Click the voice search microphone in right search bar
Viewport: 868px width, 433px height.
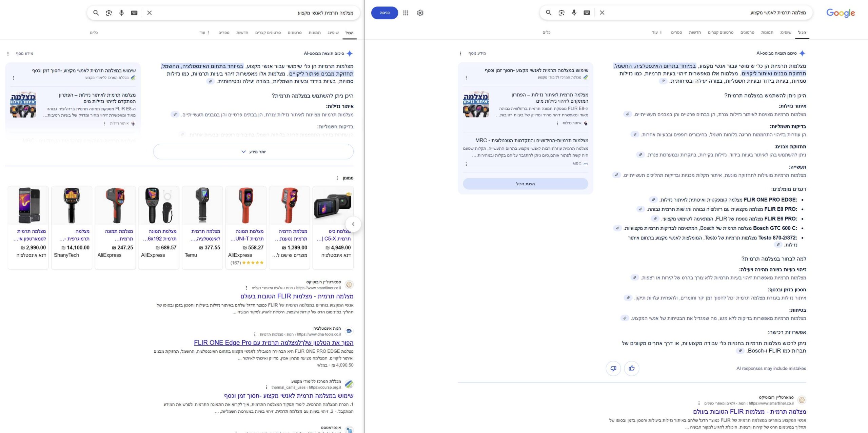point(574,13)
